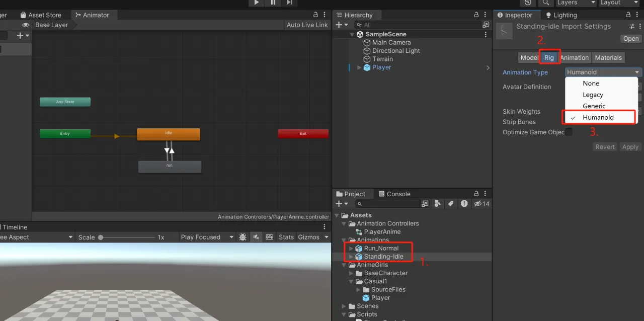Click the hidden items count eye icon

(478, 203)
